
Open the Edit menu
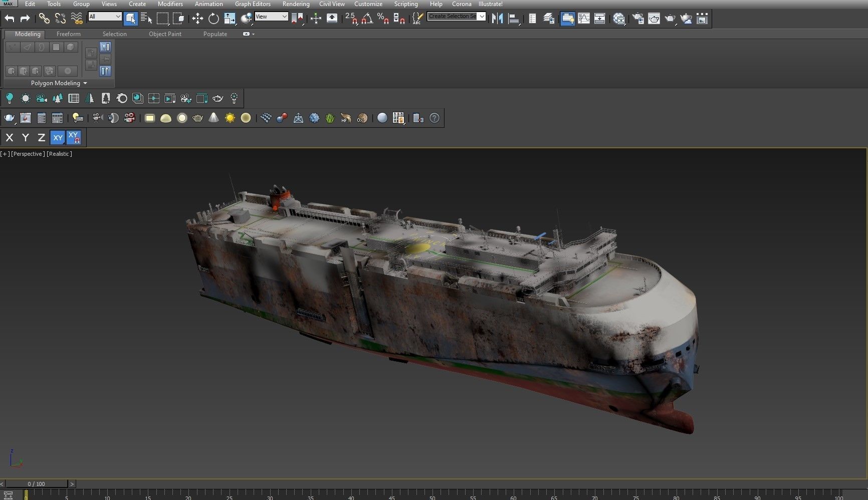tap(30, 4)
